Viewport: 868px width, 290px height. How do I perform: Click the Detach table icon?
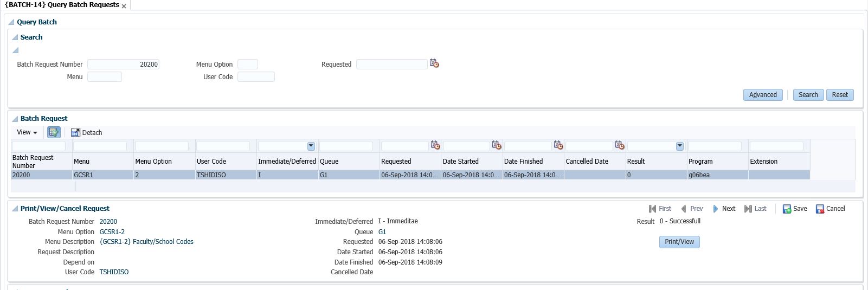pyautogui.click(x=75, y=132)
